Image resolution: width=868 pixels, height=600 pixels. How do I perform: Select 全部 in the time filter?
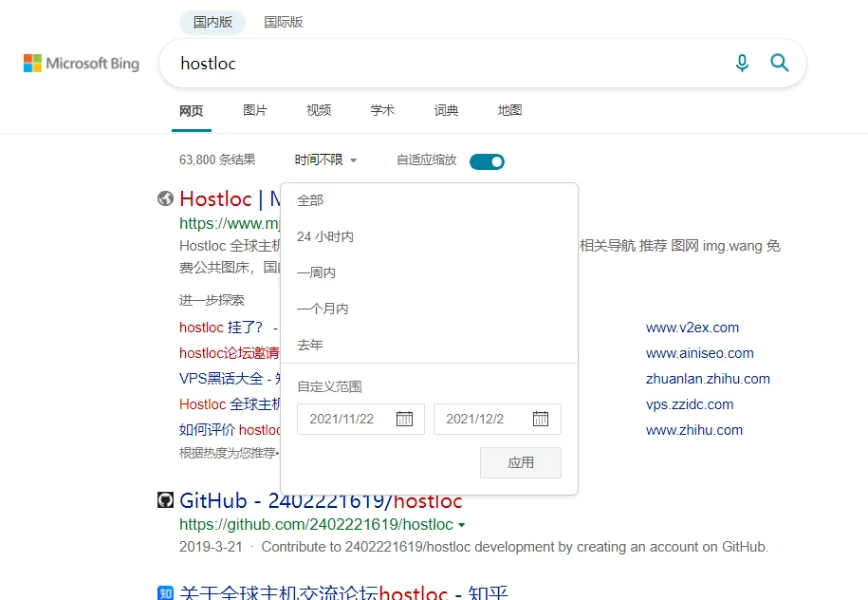(310, 200)
